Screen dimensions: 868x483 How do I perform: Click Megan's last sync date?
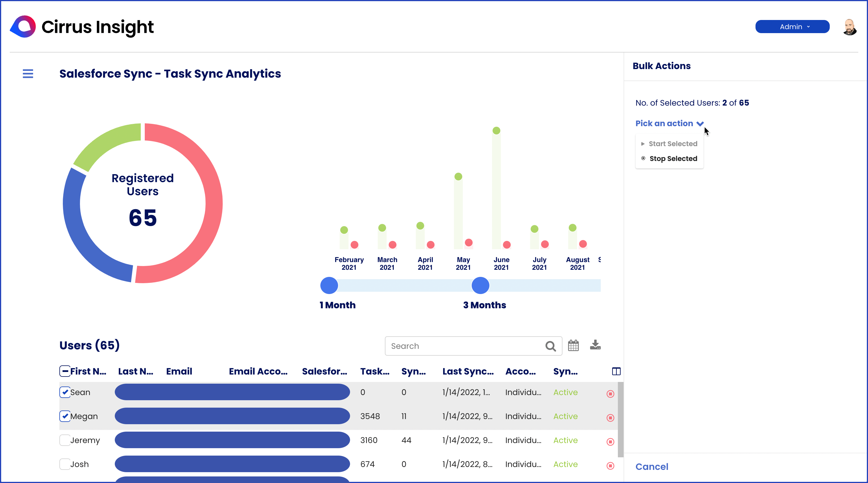467,416
